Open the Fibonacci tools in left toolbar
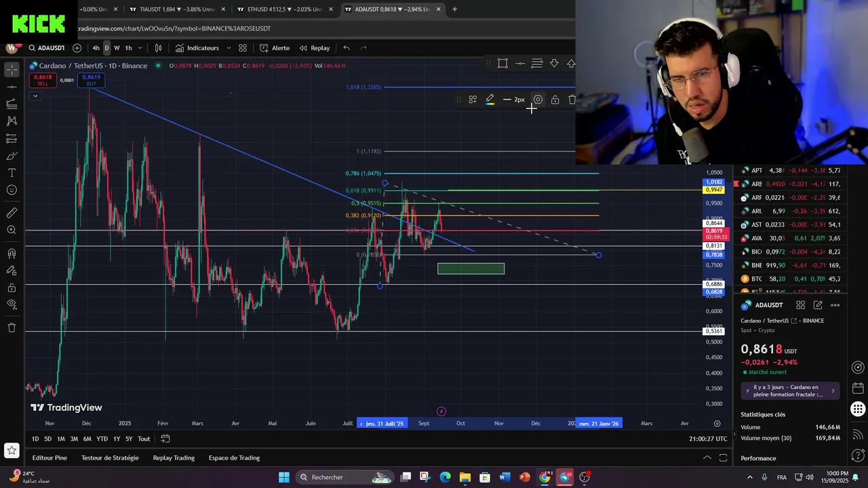The image size is (868, 488). pyautogui.click(x=12, y=104)
